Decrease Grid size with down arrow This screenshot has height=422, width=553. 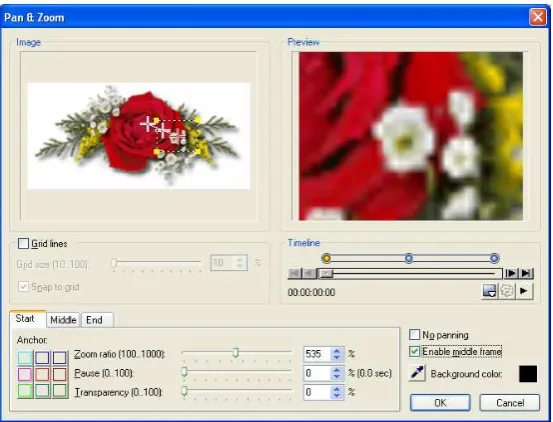[240, 266]
